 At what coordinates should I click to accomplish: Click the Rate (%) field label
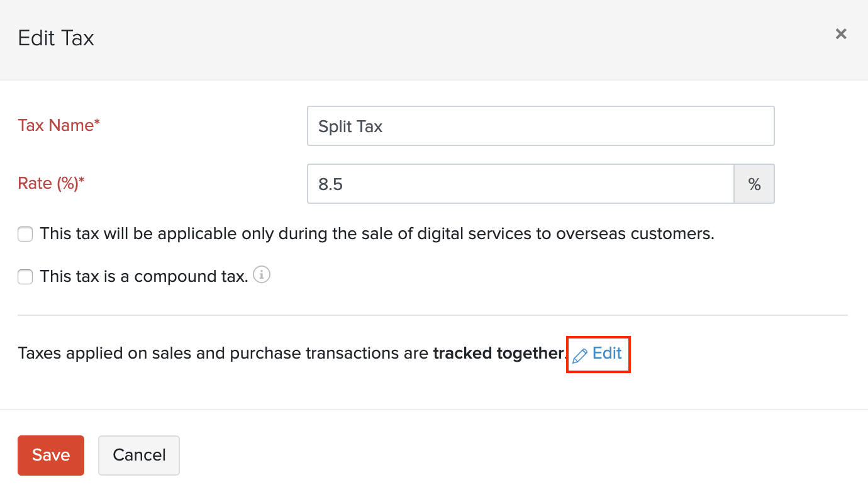pos(51,183)
